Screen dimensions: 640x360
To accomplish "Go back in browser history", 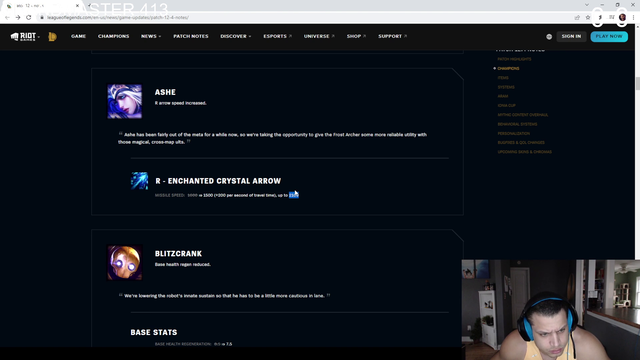I will (x=7, y=18).
